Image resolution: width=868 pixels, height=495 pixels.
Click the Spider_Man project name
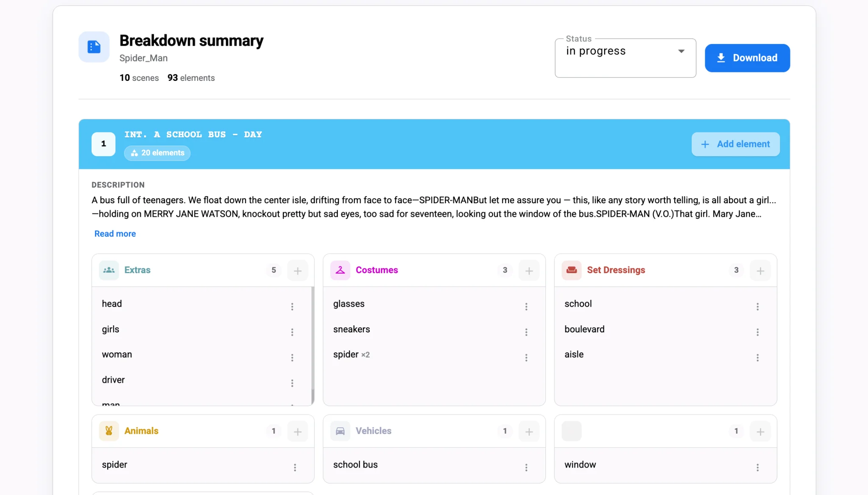coord(143,58)
